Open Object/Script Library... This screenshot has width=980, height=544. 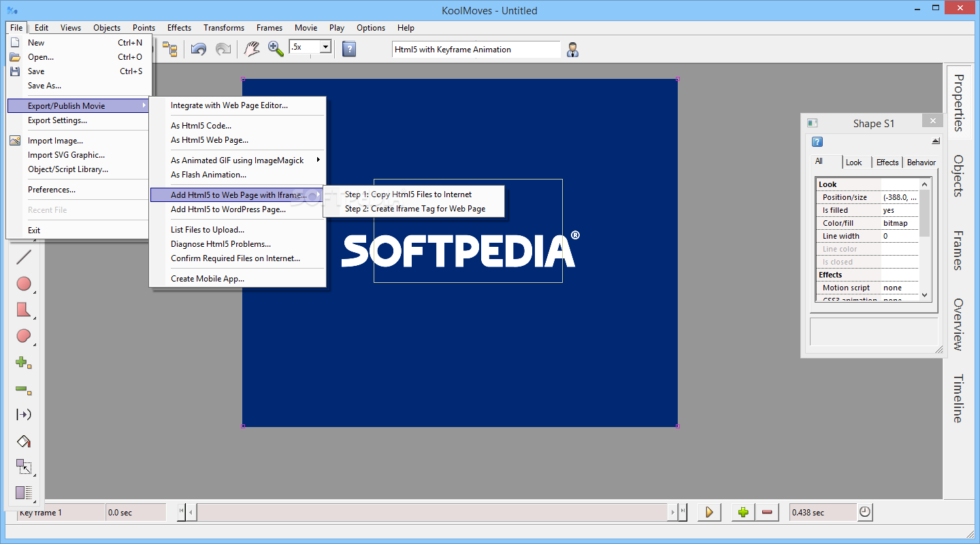point(78,169)
